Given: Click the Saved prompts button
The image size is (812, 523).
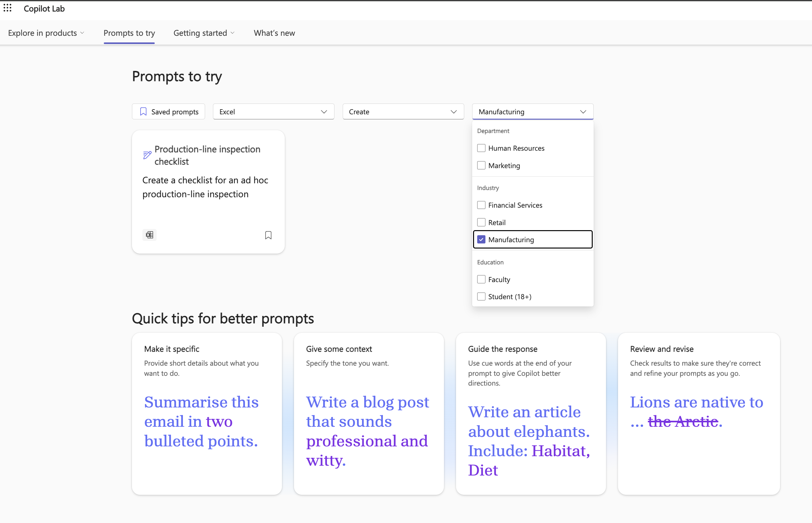Looking at the screenshot, I should point(168,112).
